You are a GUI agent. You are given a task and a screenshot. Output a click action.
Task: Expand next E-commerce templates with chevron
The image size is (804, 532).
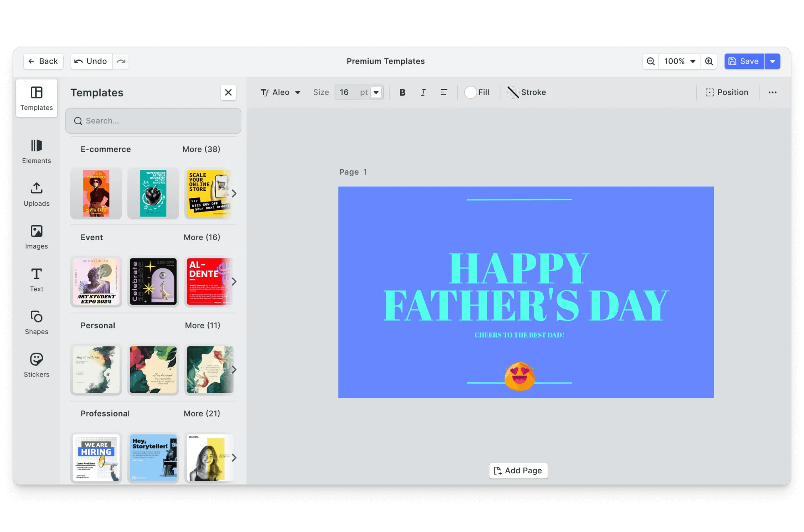coord(234,193)
